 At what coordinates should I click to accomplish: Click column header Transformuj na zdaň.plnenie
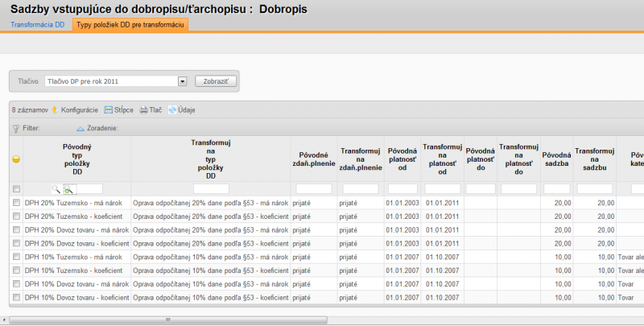pos(361,159)
